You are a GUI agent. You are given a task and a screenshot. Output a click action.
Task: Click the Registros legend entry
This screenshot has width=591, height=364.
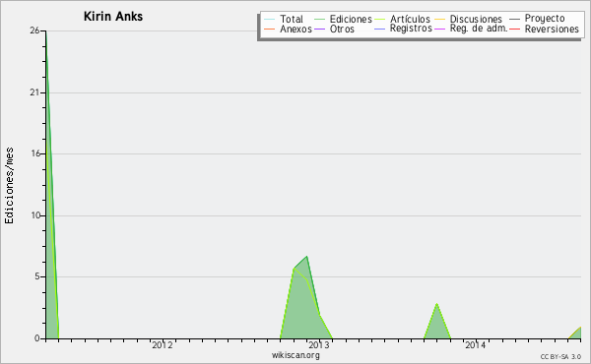[x=403, y=29]
